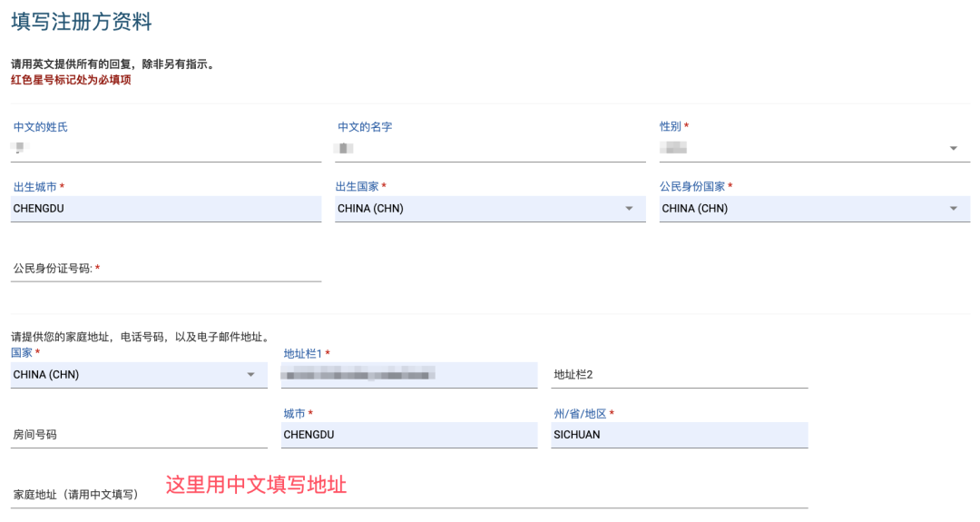The image size is (980, 522).
Task: Click the 家庭地址（请用中文填写）input field
Action: tap(409, 495)
